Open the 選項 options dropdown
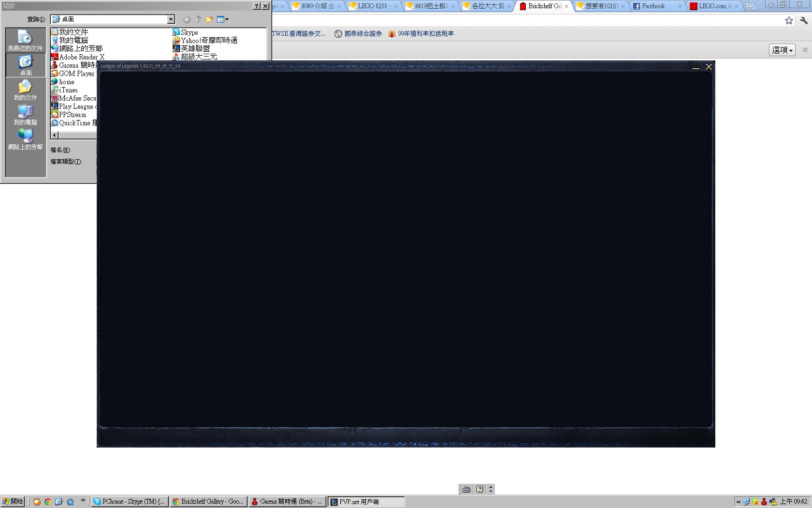Image resolution: width=812 pixels, height=508 pixels. coord(782,50)
